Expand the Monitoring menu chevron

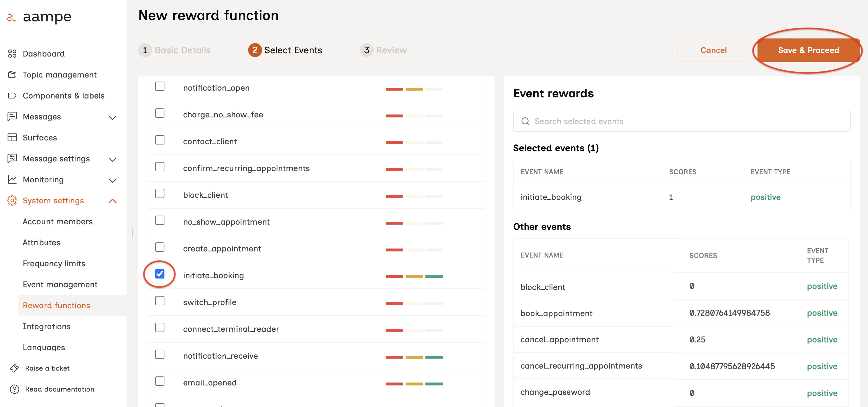coord(113,180)
